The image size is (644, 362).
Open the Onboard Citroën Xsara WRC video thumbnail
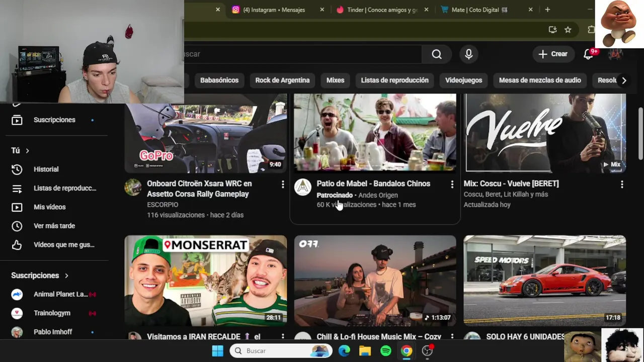tap(206, 133)
